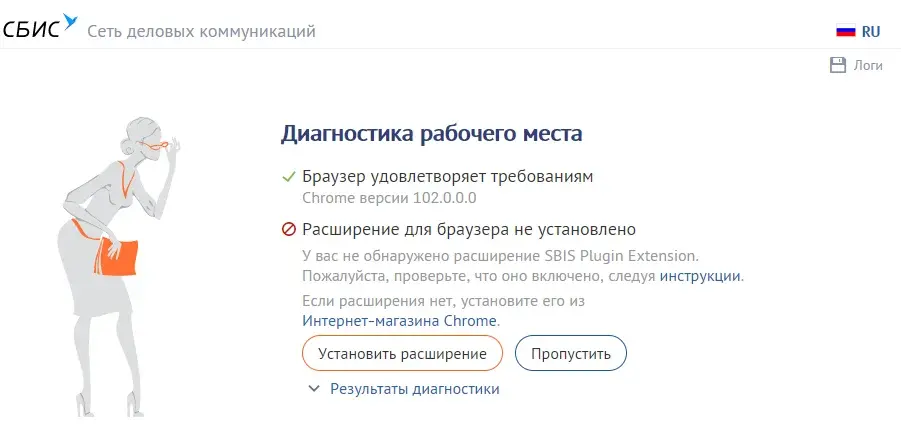Open the Интернет-магазина Chrome link

[399, 320]
